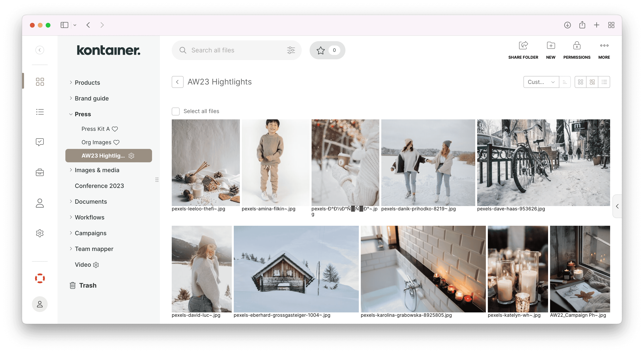
Task: Click the grid view icon
Action: [x=580, y=82]
